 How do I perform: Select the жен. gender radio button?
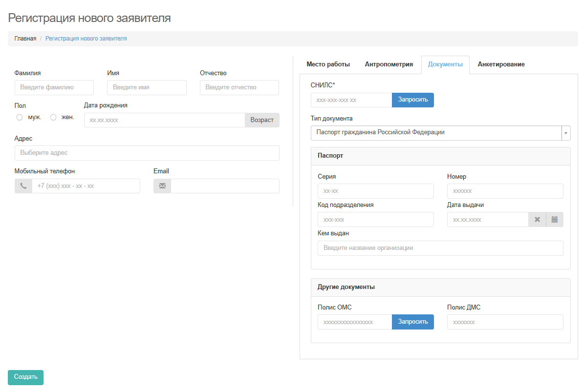[54, 117]
